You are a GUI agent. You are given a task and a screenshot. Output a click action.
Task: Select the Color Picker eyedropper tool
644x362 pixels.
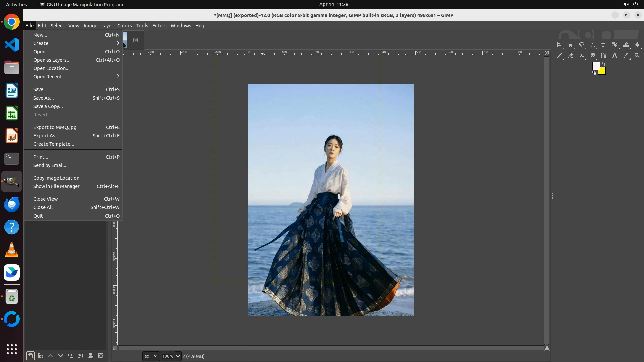626,56
